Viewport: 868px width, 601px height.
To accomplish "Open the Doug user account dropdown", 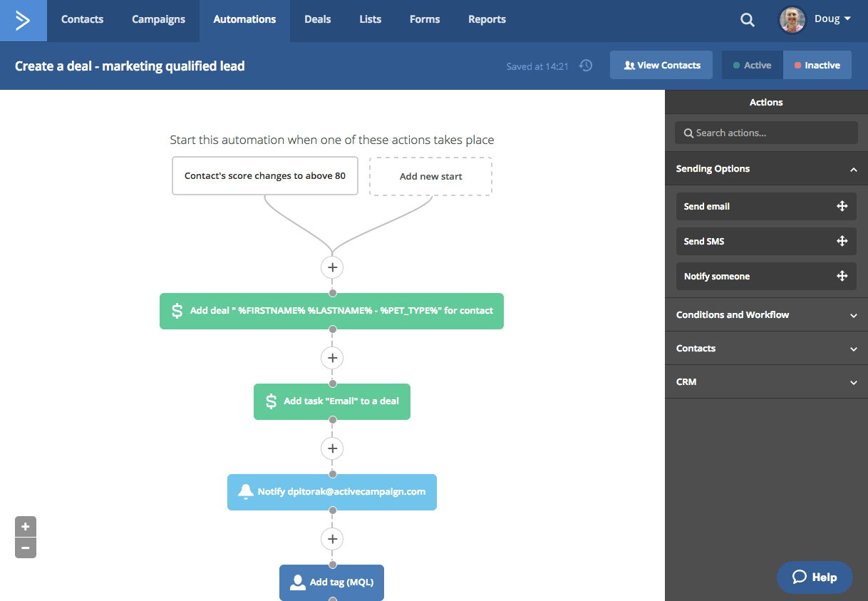I will coord(816,20).
